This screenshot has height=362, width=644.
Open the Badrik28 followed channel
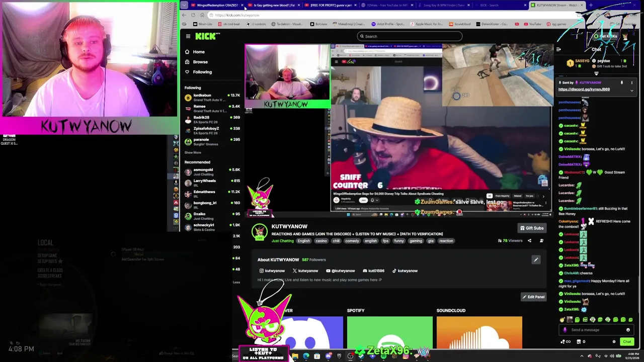click(x=212, y=120)
